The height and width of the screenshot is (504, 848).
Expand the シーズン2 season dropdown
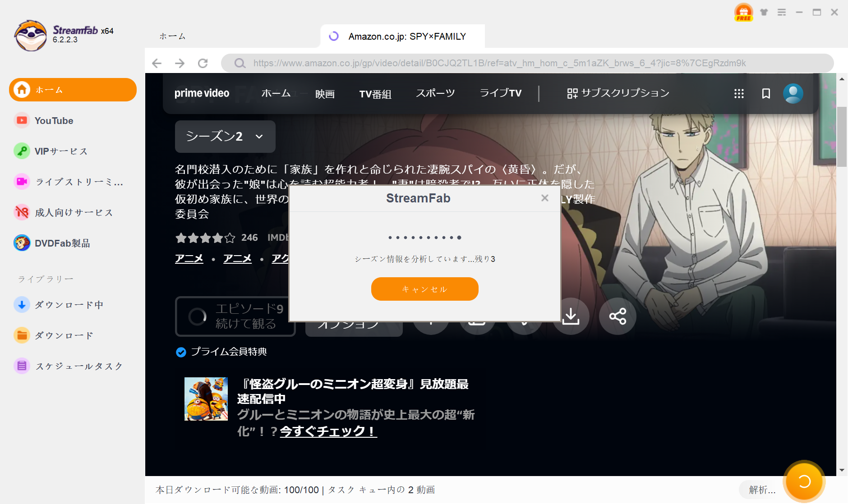tap(225, 136)
